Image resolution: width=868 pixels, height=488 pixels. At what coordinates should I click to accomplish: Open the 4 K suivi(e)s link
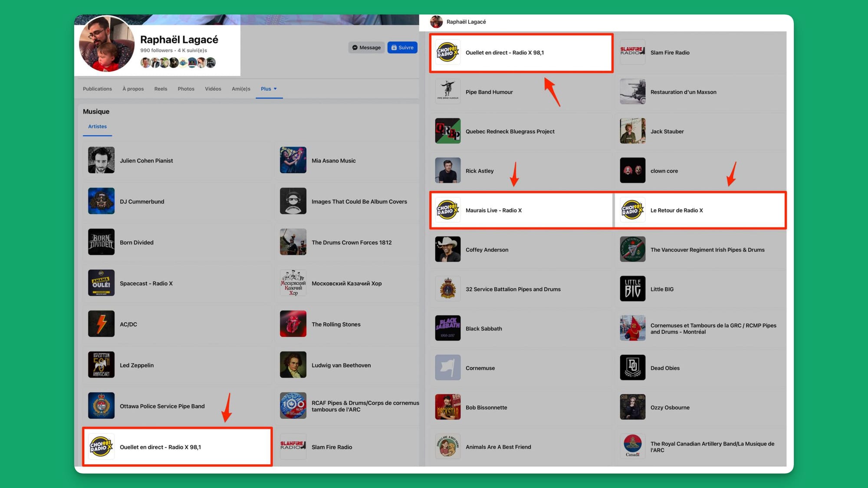pyautogui.click(x=192, y=50)
